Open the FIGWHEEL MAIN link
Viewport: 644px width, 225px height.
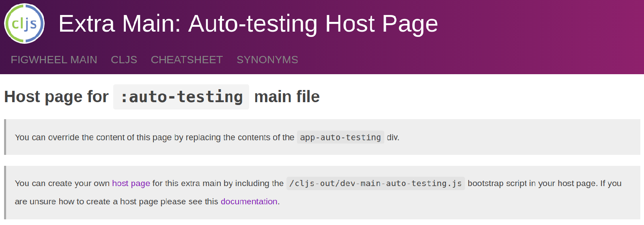(54, 60)
